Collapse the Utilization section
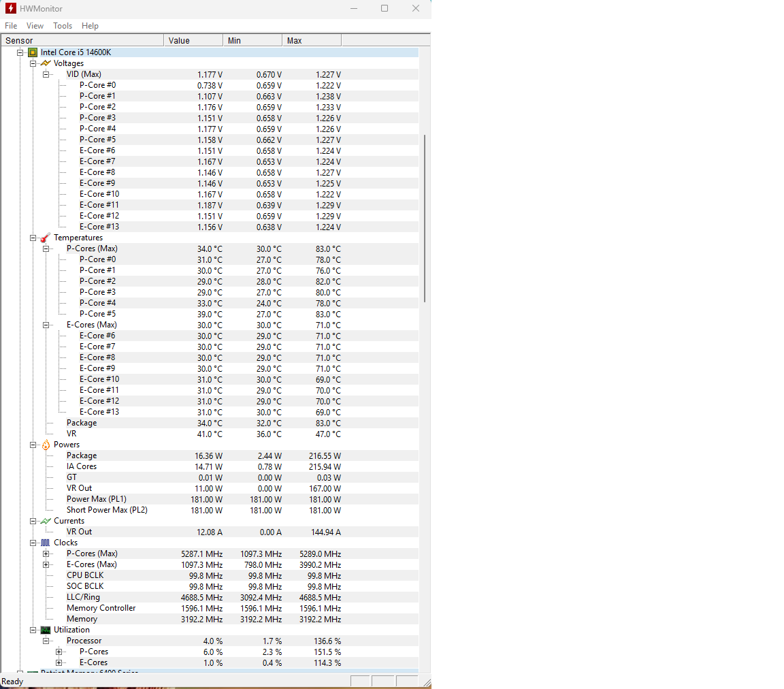784x689 pixels. click(x=33, y=630)
